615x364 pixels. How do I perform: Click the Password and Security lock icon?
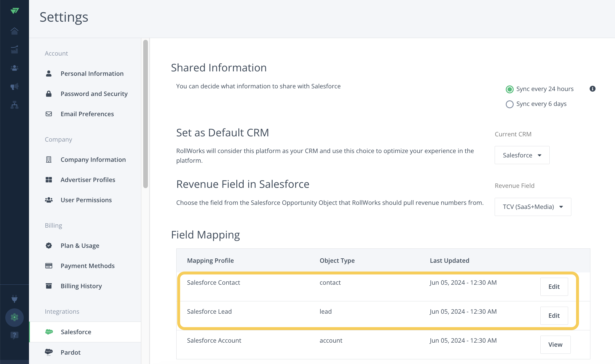coord(49,94)
